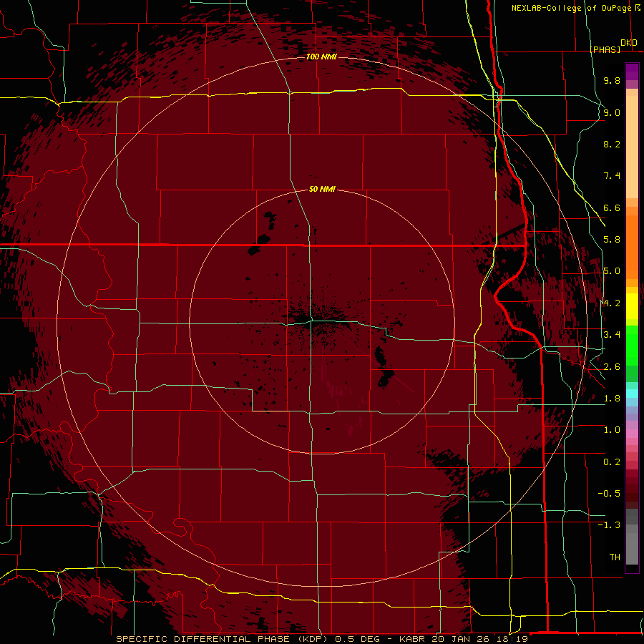Click the 2.6 value on the color scale
The width and height of the screenshot is (644, 644).
click(612, 367)
